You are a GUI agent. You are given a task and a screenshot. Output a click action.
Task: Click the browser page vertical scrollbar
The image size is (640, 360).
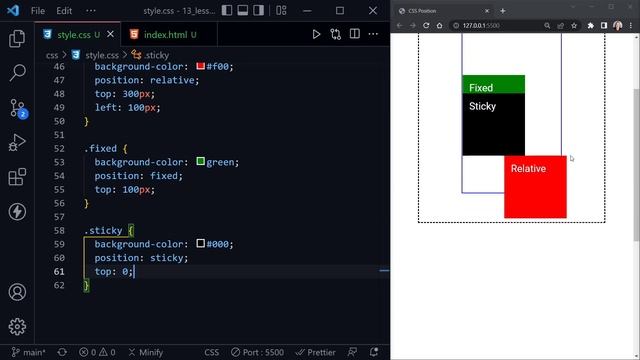(636, 164)
